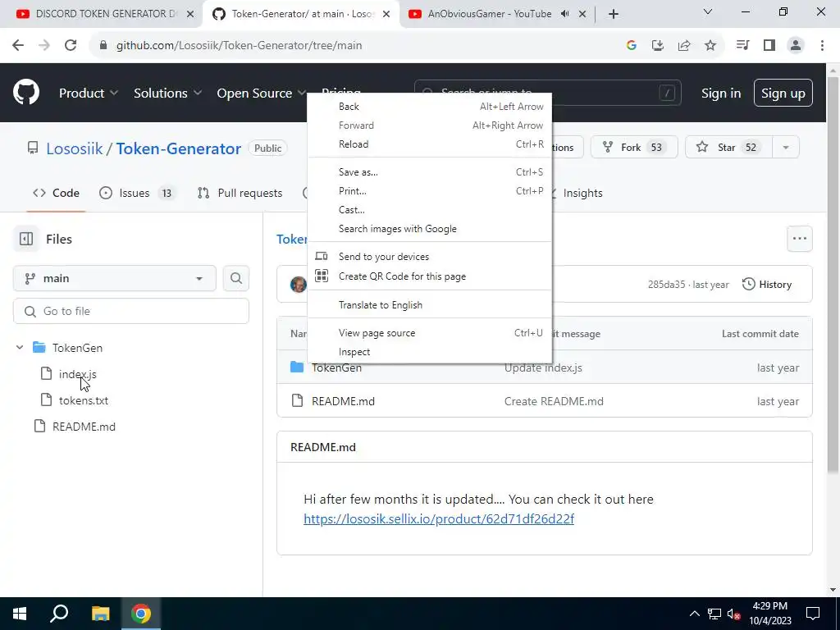
Task: Open a new browser tab
Action: click(x=614, y=14)
